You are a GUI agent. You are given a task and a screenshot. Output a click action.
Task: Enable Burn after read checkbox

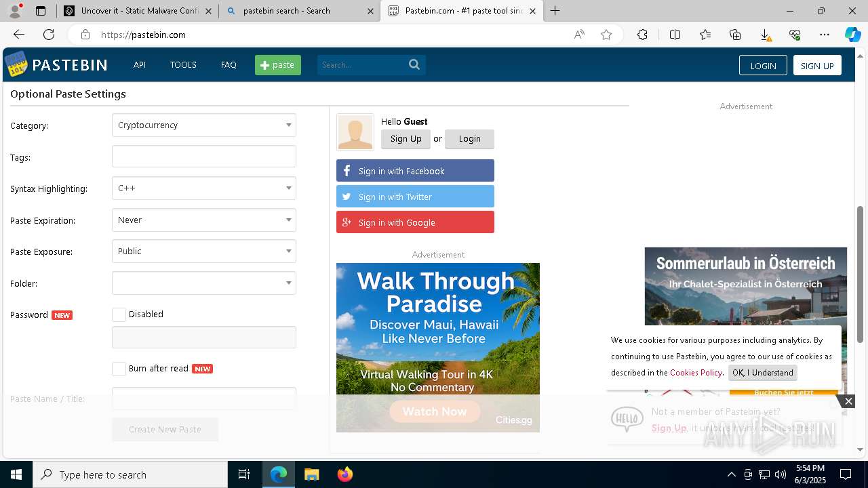click(x=119, y=369)
